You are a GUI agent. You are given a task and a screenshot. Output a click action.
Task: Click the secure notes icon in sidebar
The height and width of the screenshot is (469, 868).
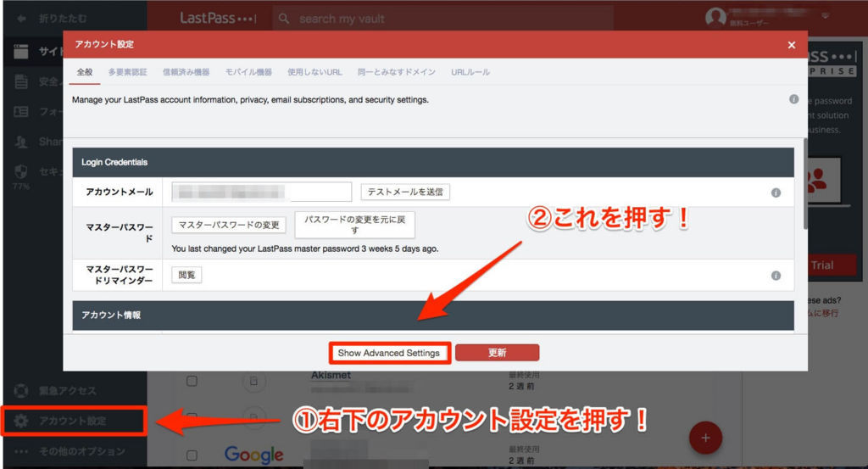21,82
